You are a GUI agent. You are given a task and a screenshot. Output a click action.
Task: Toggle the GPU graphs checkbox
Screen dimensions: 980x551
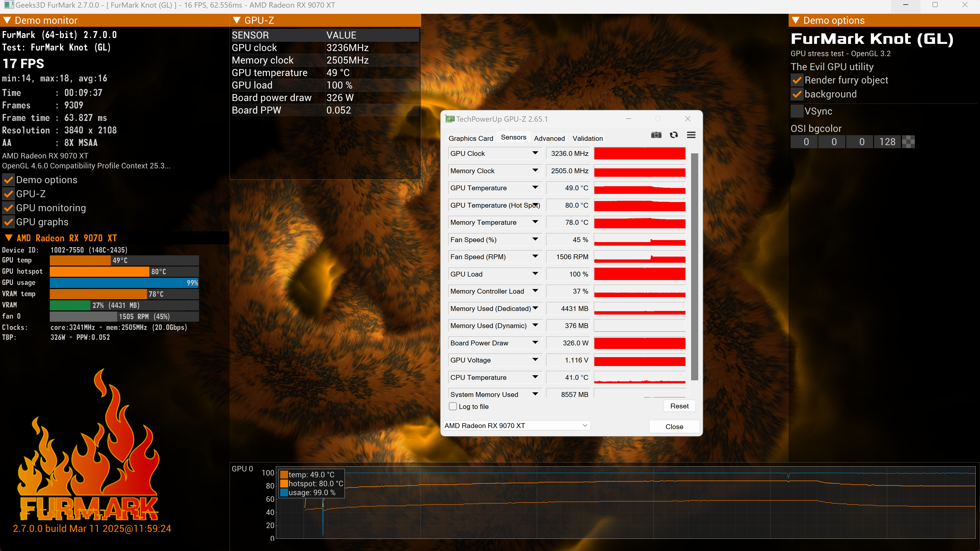[8, 222]
